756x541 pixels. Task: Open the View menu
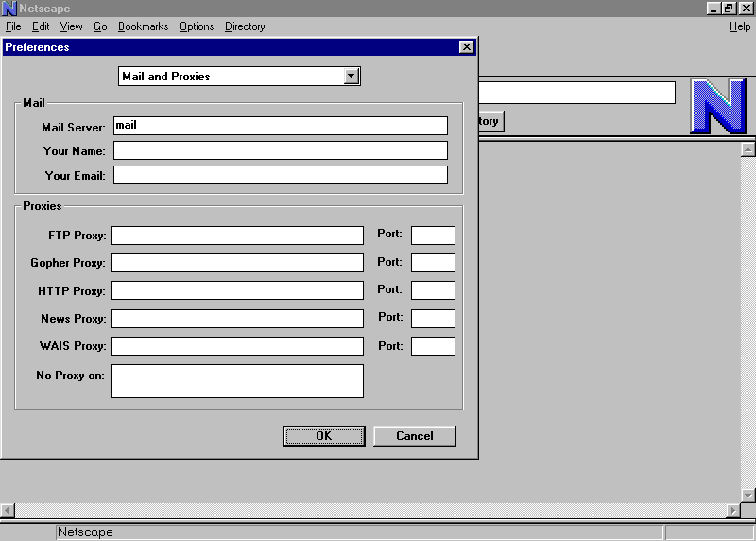point(71,26)
